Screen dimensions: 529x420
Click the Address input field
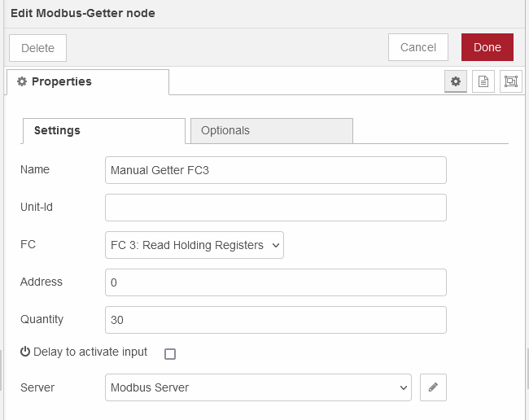276,282
